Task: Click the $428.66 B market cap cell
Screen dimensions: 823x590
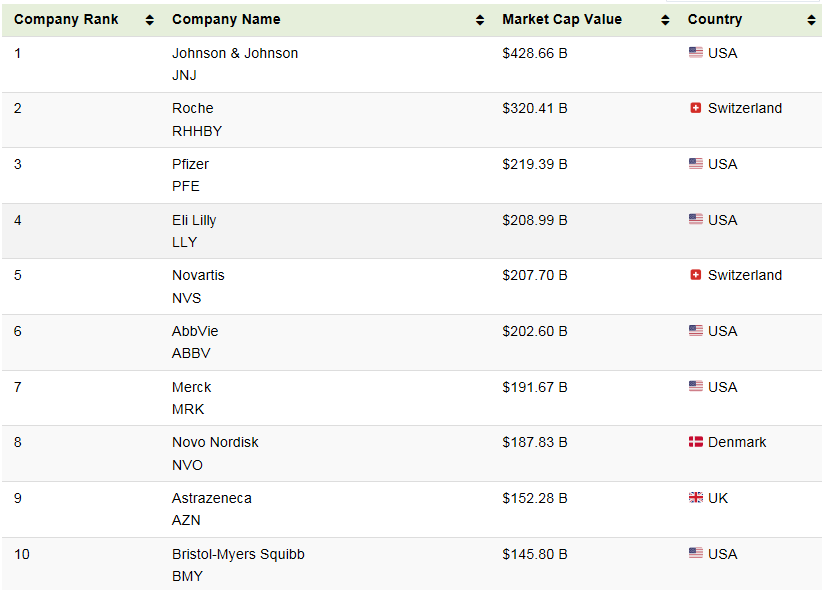Action: click(x=535, y=53)
